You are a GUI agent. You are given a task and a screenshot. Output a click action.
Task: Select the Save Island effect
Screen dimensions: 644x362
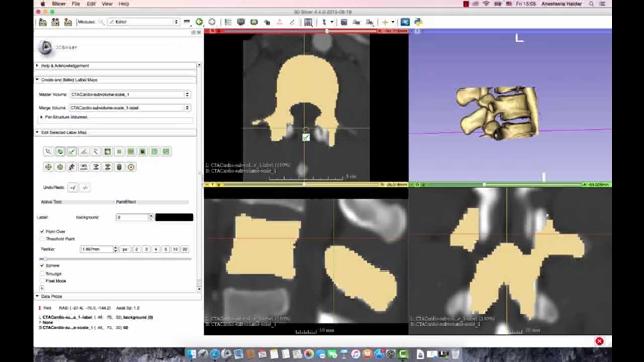[166, 151]
